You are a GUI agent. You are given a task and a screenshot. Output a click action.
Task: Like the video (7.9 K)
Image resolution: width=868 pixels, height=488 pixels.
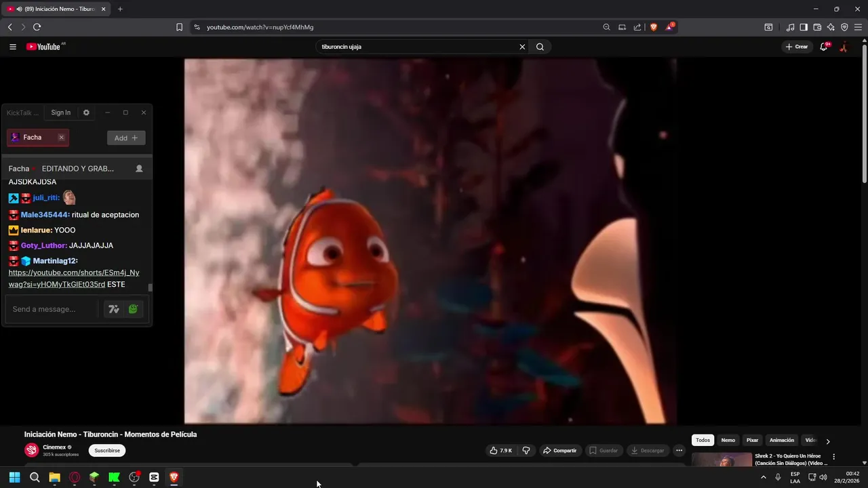coord(500,451)
